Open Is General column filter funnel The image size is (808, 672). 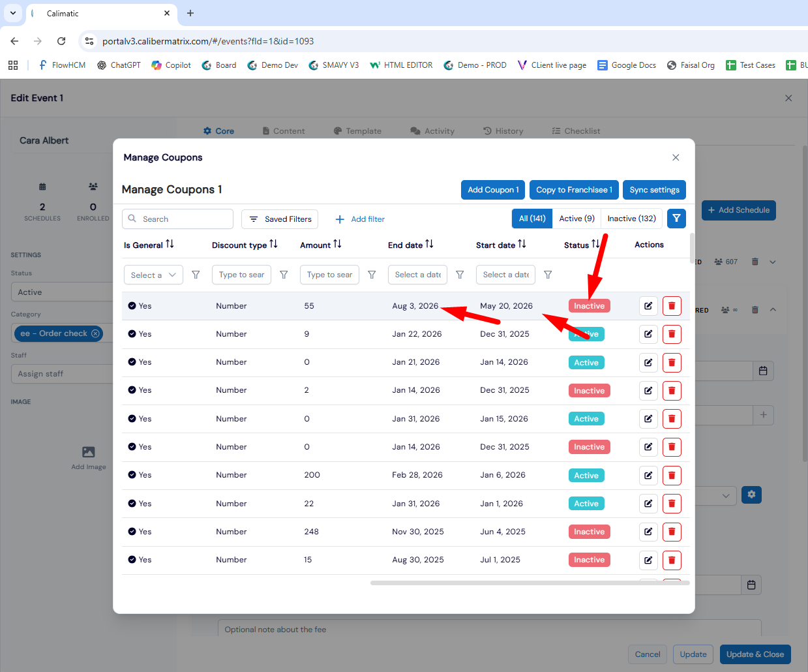[196, 275]
